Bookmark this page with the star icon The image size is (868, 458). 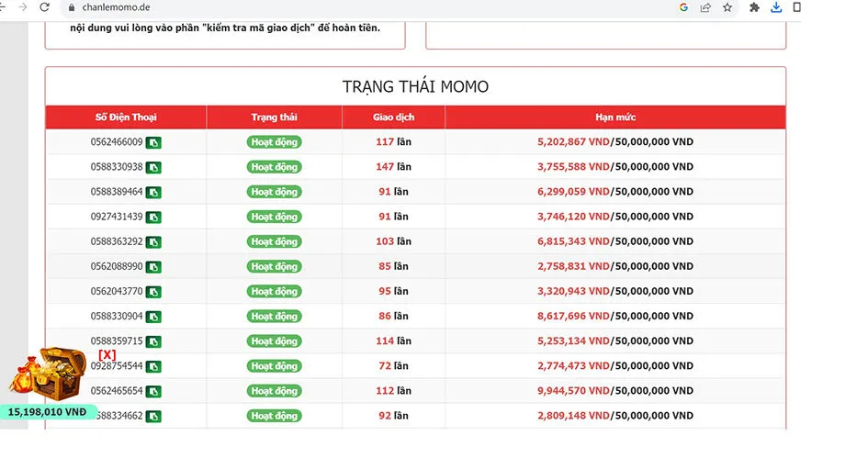pos(727,7)
